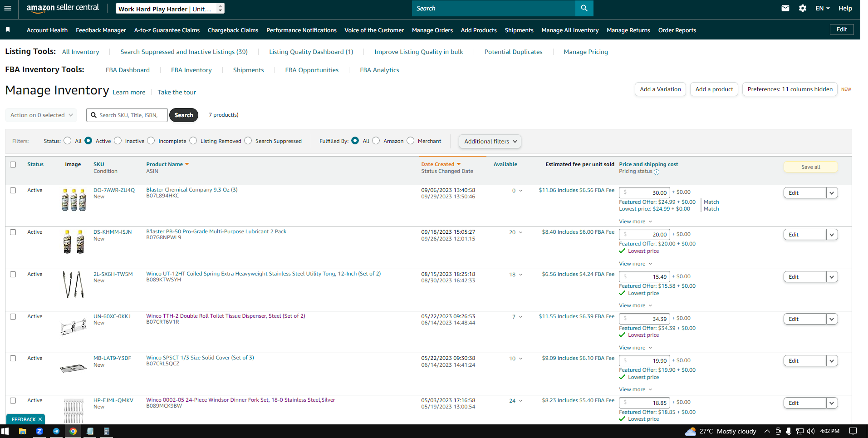
Task: Open the store account selector dropdown
Action: point(170,9)
